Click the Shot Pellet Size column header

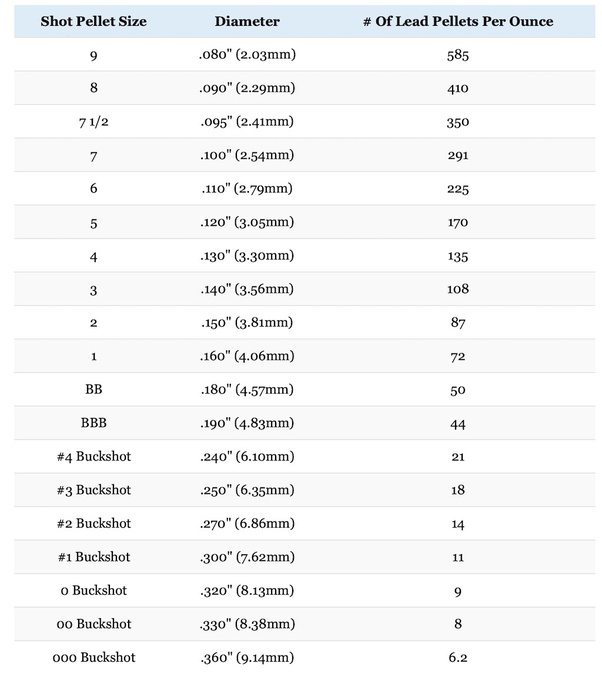tap(94, 21)
